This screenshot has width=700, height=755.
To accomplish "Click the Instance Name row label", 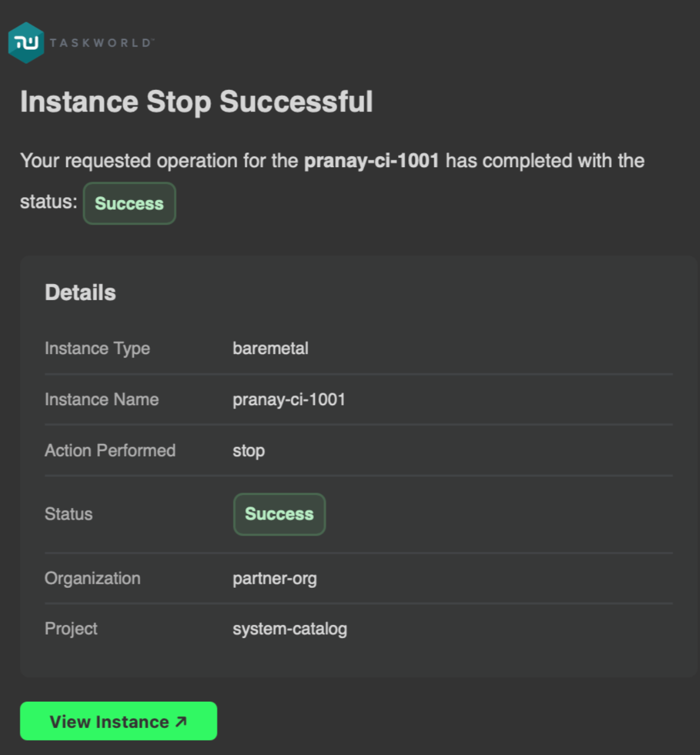I will [x=101, y=399].
